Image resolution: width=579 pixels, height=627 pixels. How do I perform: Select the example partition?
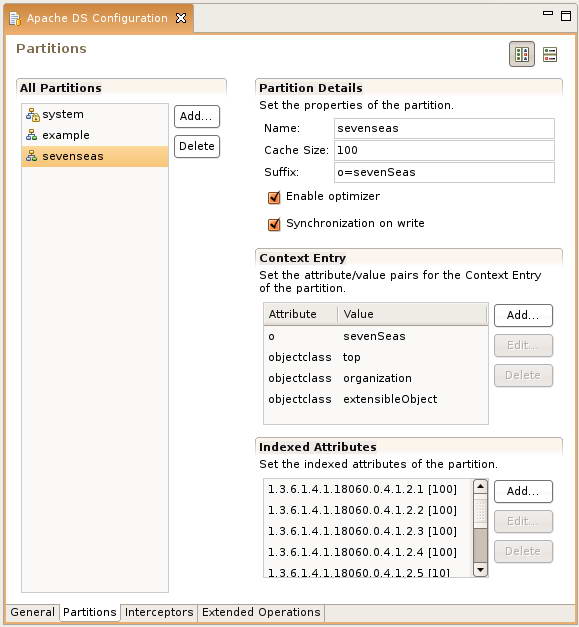pos(95,135)
